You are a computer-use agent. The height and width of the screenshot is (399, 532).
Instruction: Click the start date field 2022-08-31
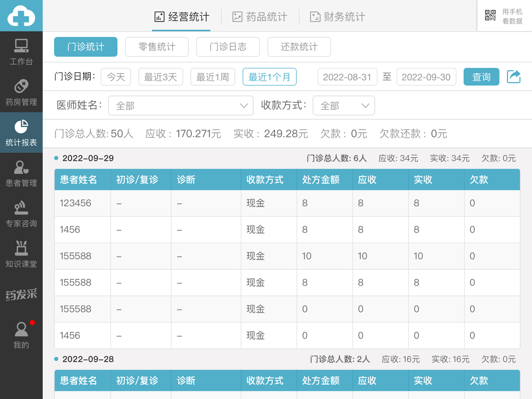click(347, 77)
